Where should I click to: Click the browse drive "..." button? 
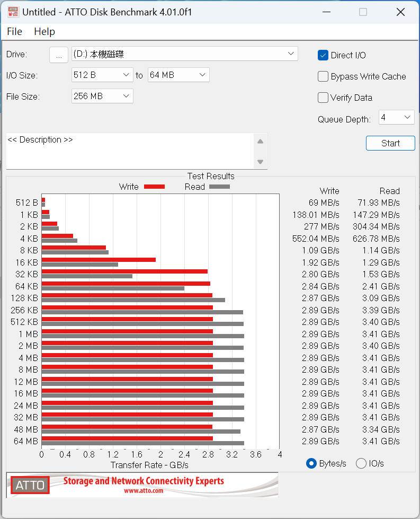pyautogui.click(x=59, y=55)
